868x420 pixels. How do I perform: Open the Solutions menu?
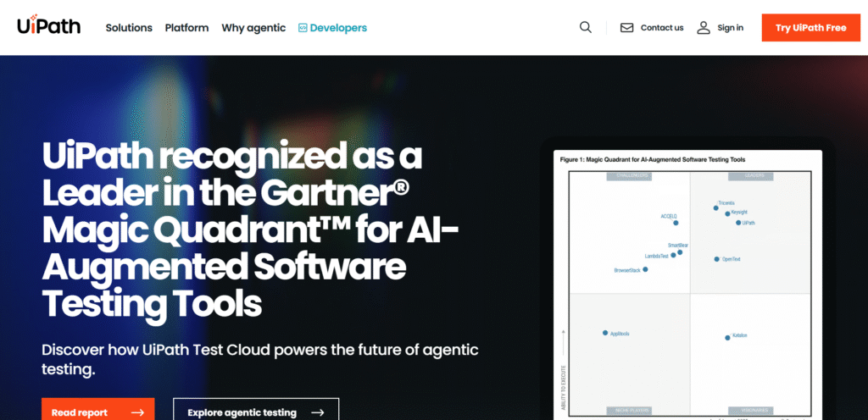(129, 28)
